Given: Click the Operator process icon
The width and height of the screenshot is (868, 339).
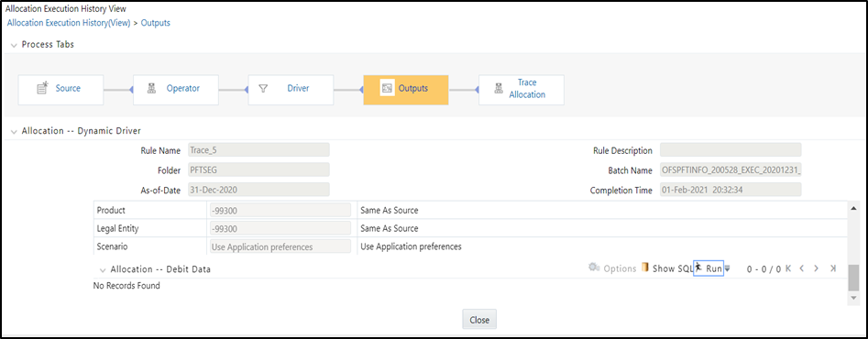Looking at the screenshot, I should [151, 89].
